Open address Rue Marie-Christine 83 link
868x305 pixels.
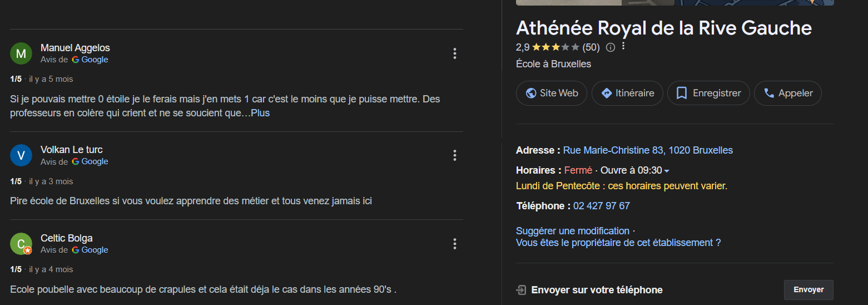click(648, 150)
